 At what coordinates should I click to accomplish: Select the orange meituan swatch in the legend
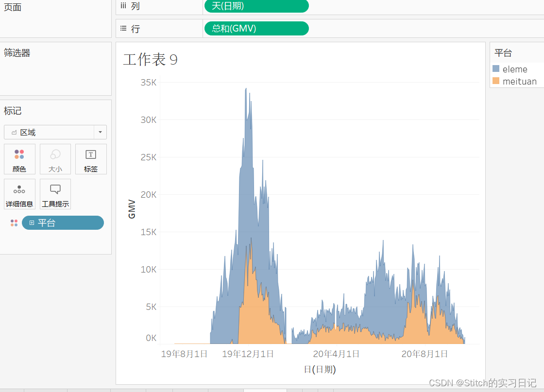coord(495,81)
